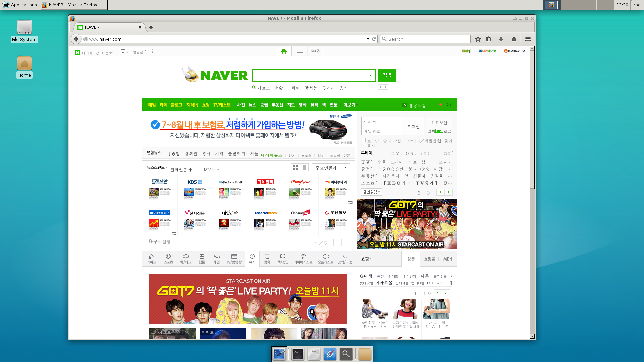Click the 네이버뉴스 link
This screenshot has height=362, width=644.
(271, 155)
